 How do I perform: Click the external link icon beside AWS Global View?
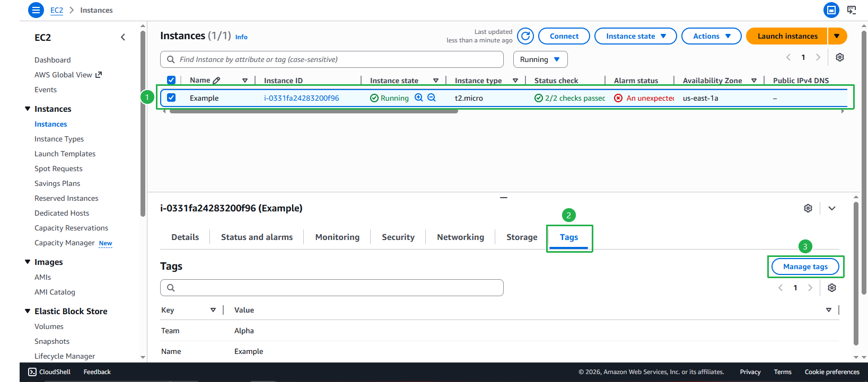[x=99, y=75]
